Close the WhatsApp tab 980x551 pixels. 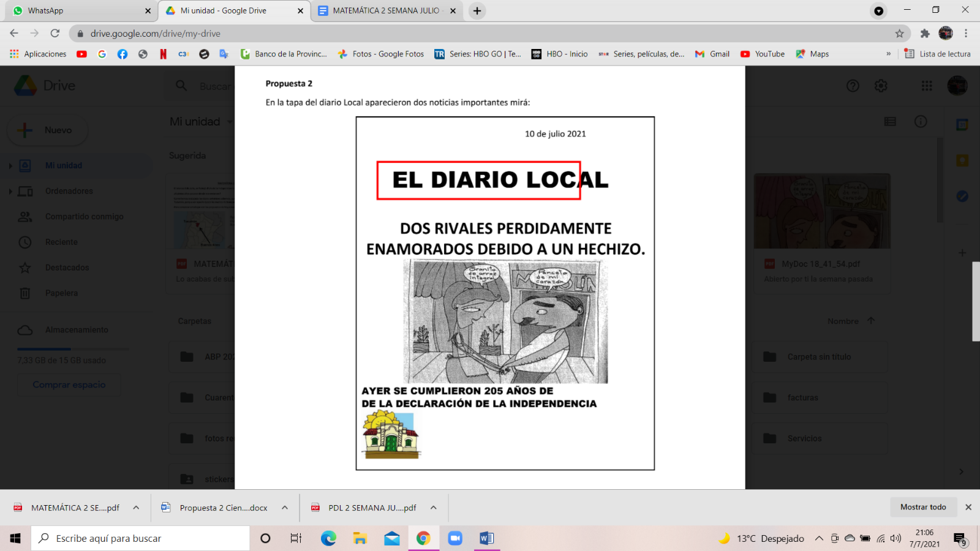point(148,11)
